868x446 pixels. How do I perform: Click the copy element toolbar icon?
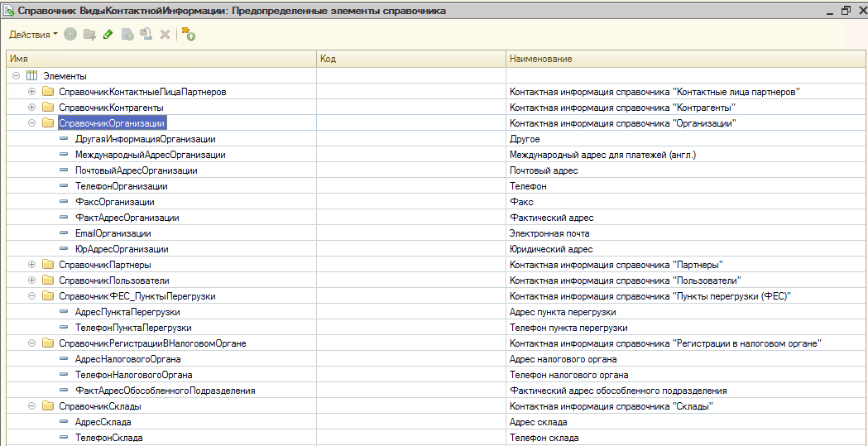(x=127, y=35)
